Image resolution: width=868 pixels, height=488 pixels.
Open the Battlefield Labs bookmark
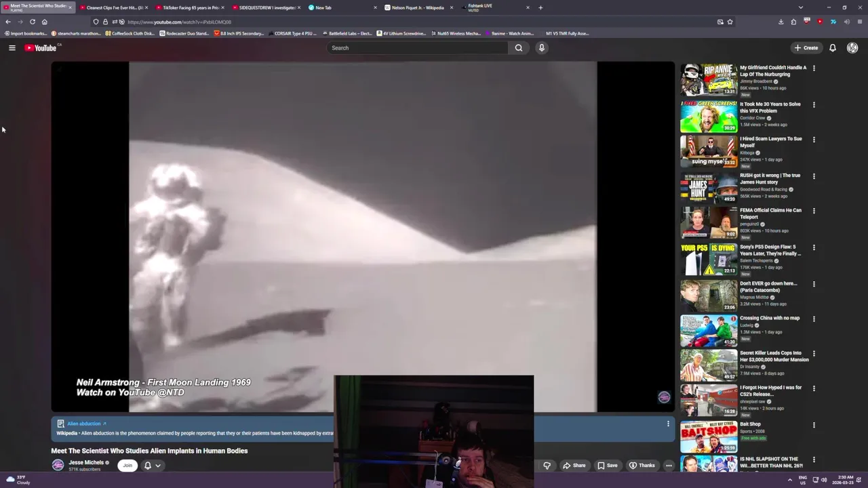[348, 33]
